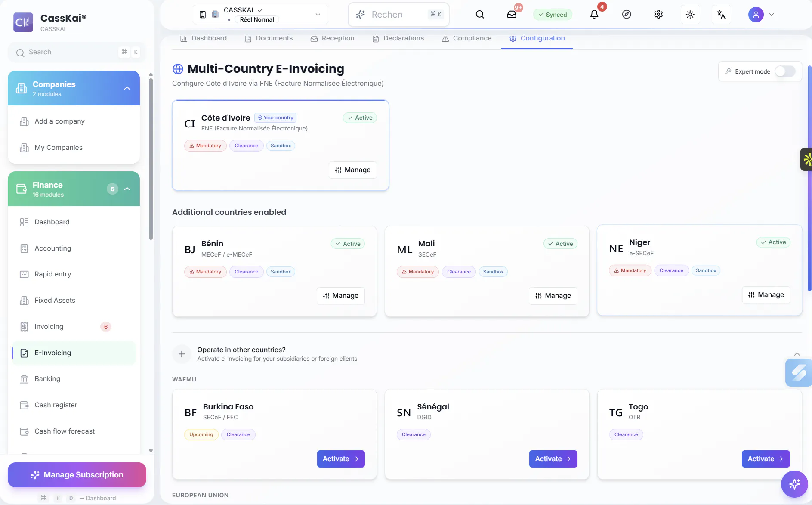Click the Sénégal SN country code
The image size is (812, 505).
coord(404,413)
